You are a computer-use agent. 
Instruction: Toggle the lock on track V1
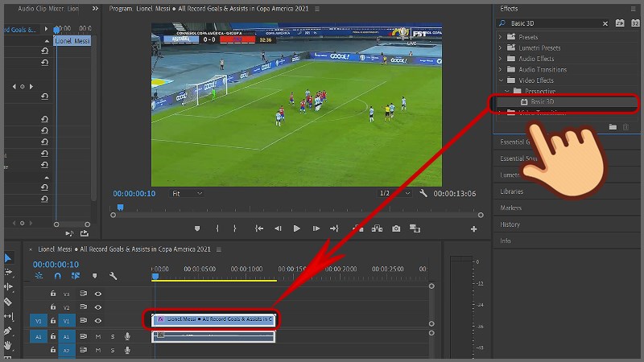(x=53, y=320)
